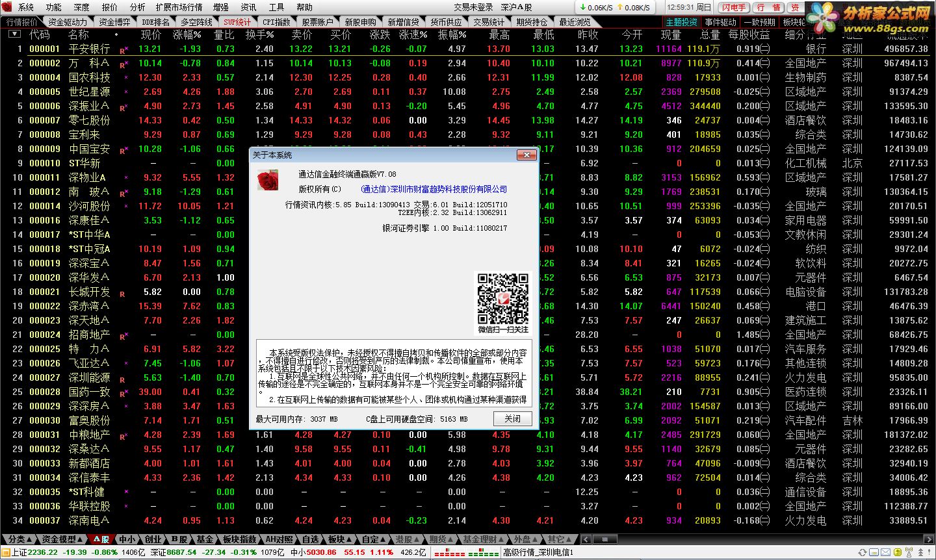Switch to the 事件驱动 tab
Viewport: 936px width, 560px height.
coord(721,22)
